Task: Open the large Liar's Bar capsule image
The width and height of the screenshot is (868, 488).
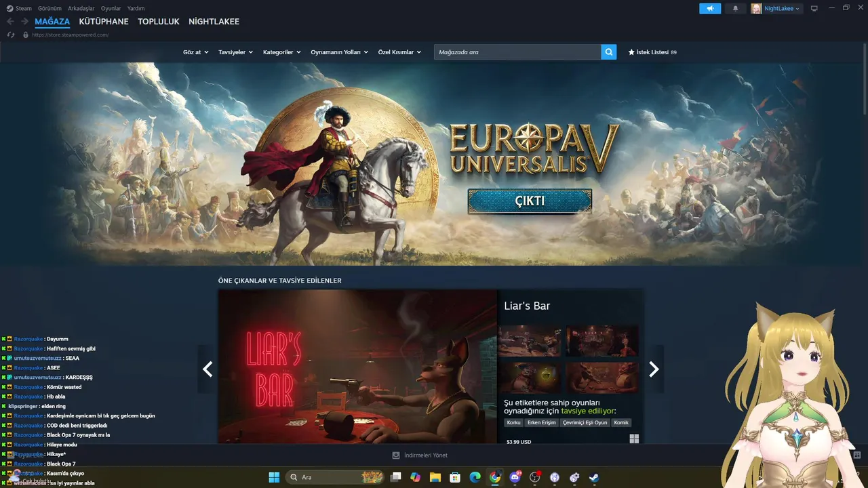Action: pos(357,367)
